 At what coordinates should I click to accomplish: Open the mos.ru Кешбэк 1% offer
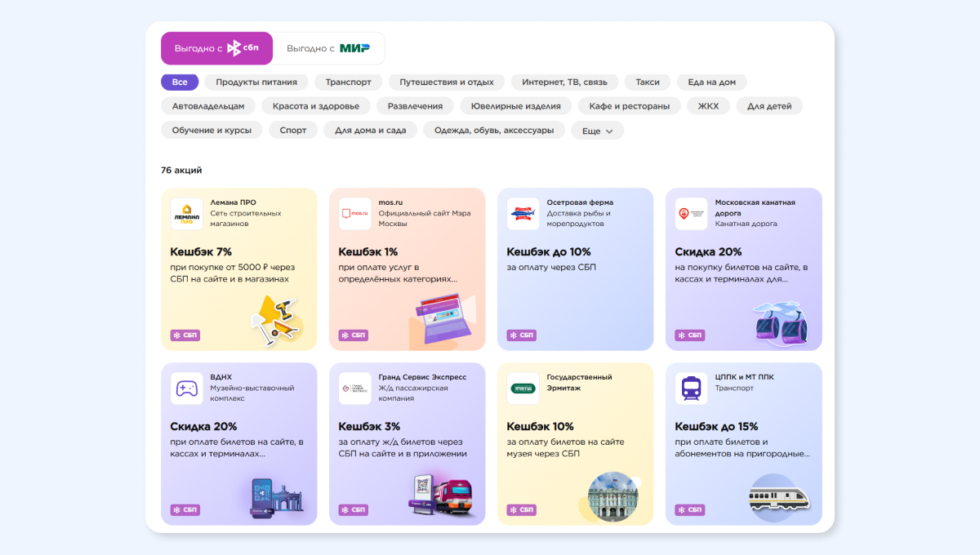[408, 269]
